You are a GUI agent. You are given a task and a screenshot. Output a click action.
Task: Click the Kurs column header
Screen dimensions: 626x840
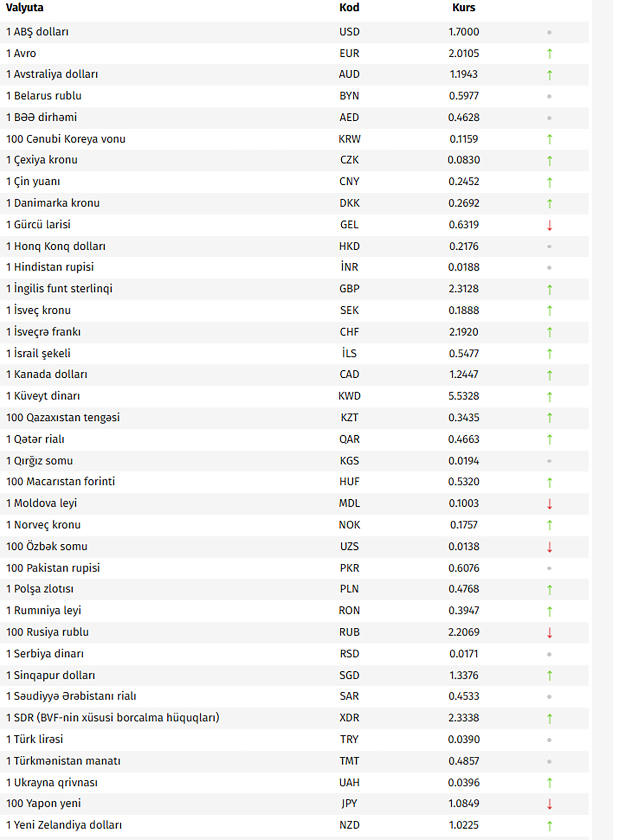tap(463, 7)
